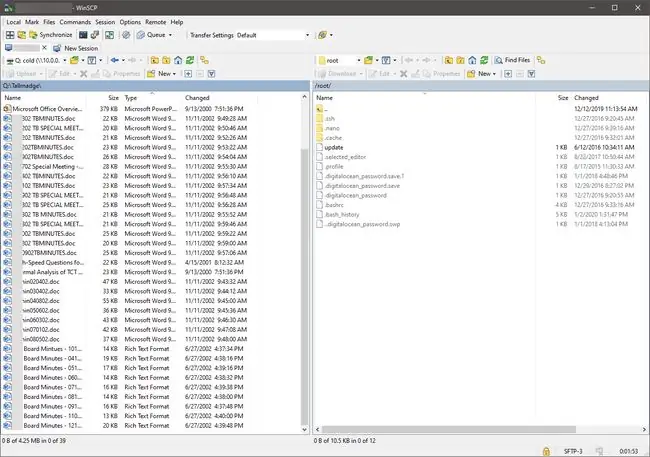
Task: Select the .ssh remote folder
Action: coord(329,119)
